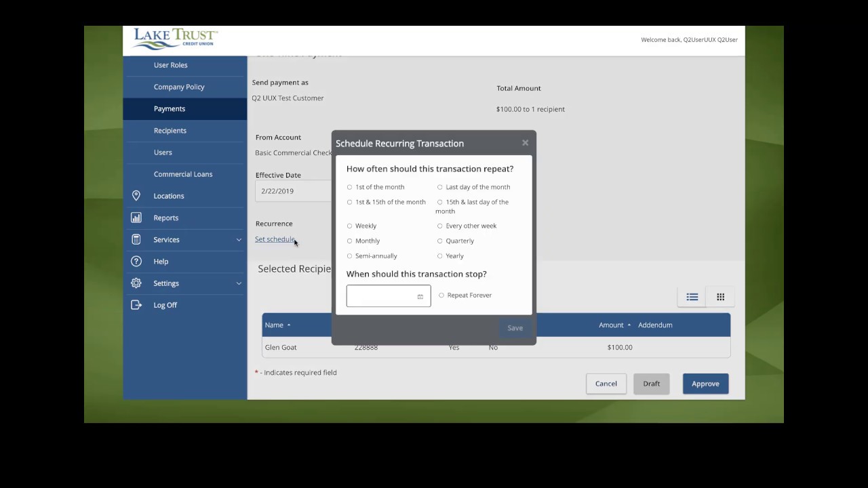Select 1st of the month option

point(350,187)
